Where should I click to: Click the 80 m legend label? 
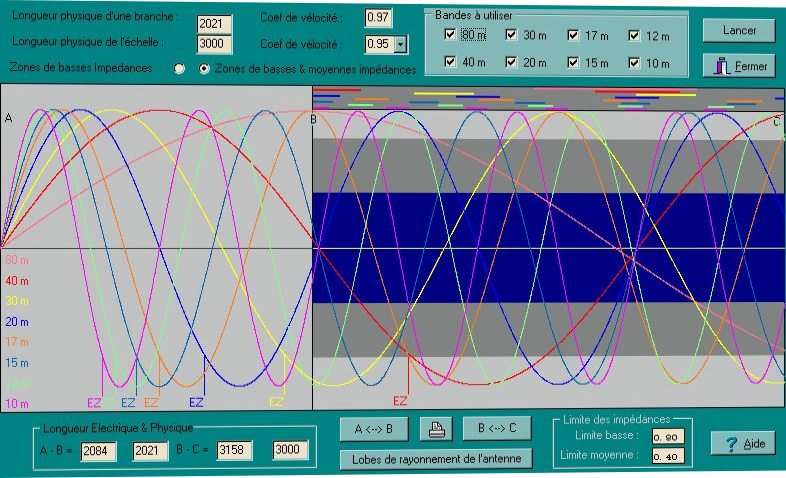pyautogui.click(x=17, y=260)
